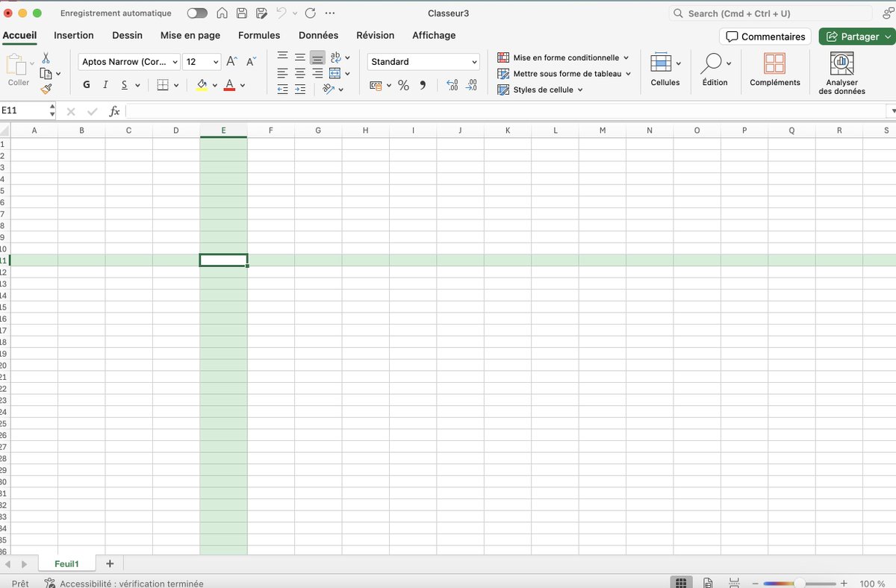This screenshot has width=896, height=588.
Task: Apply percent style icon
Action: tap(403, 86)
